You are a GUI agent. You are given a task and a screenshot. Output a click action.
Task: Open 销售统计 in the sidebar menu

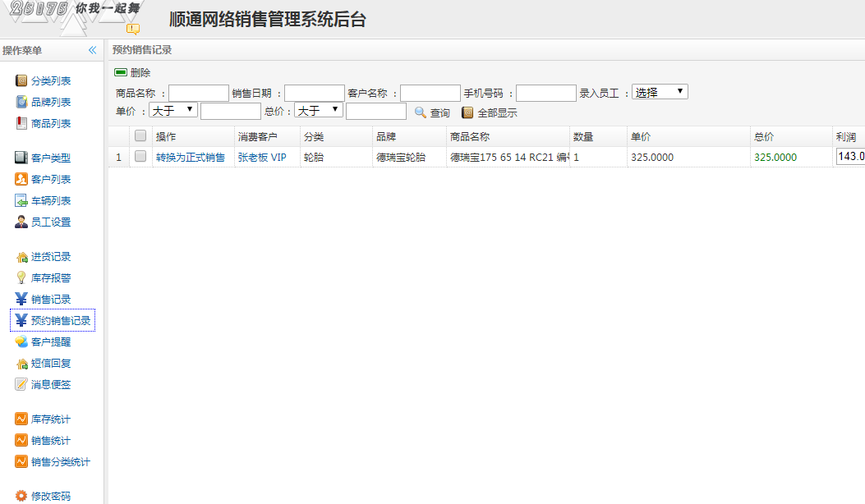[51, 440]
